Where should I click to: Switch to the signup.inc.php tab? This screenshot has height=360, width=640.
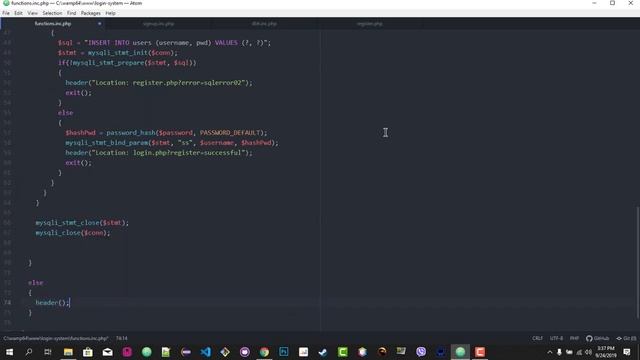[x=158, y=24]
